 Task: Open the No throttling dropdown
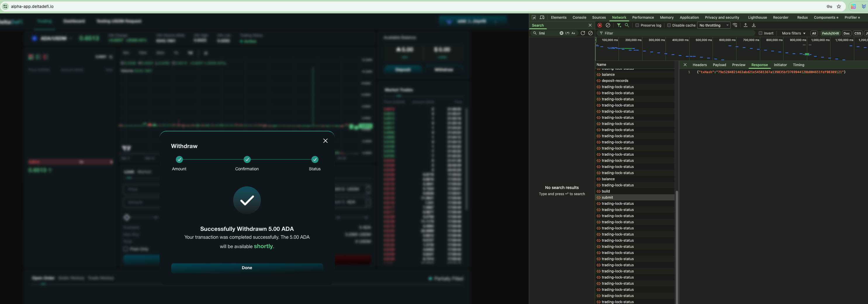[x=713, y=25]
